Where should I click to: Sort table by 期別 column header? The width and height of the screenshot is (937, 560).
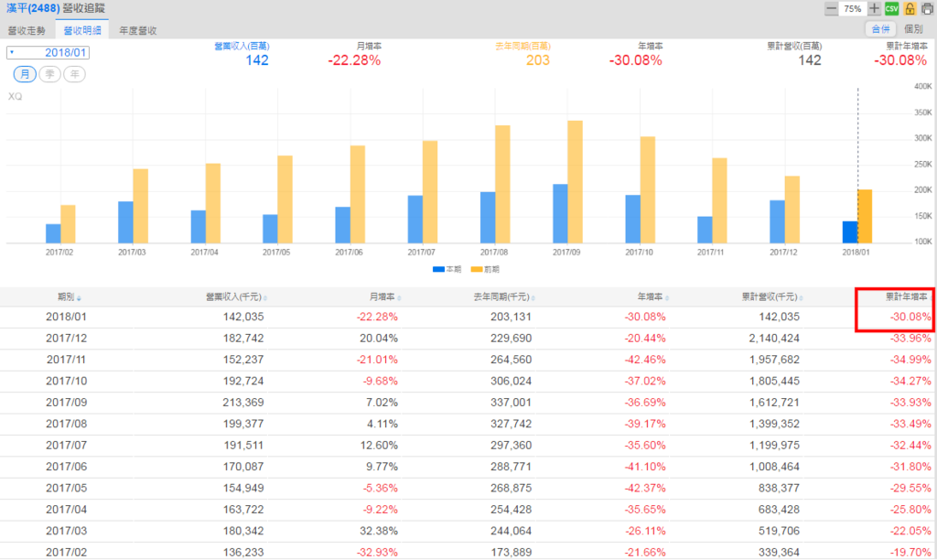pyautogui.click(x=69, y=297)
